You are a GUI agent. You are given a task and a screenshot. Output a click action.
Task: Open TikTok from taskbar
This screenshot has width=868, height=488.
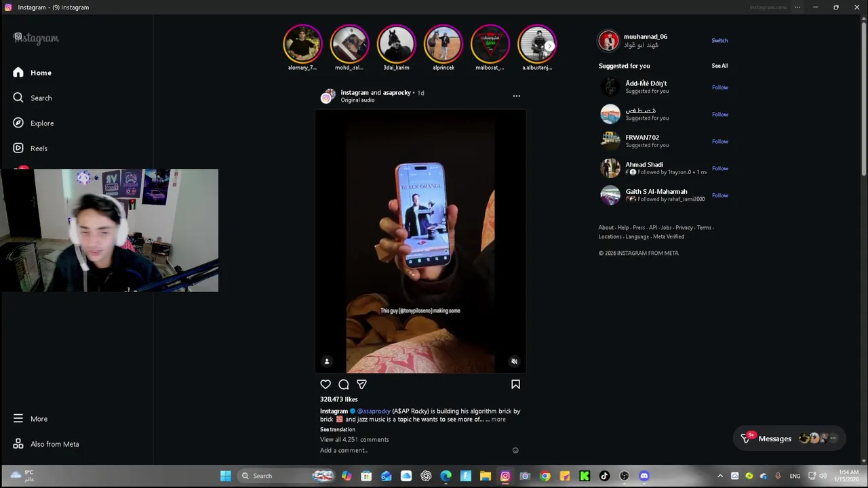pyautogui.click(x=604, y=476)
